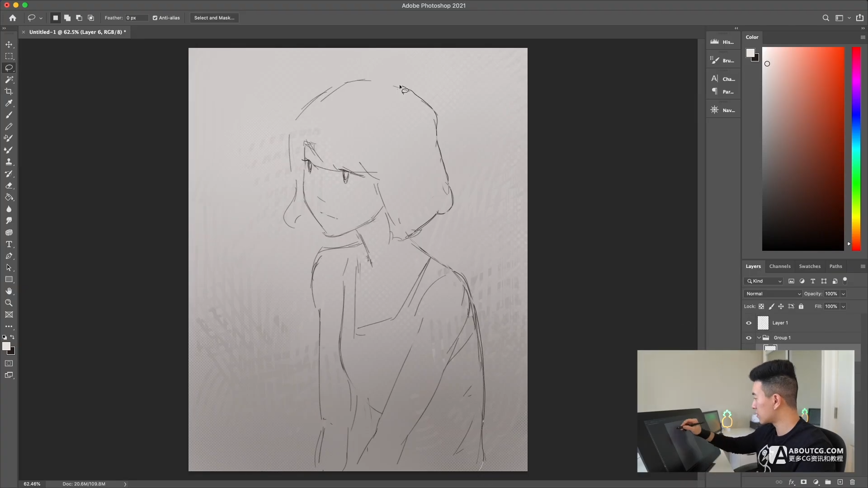Viewport: 868px width, 488px height.
Task: Enable filter for pixel layers
Action: coord(791,281)
